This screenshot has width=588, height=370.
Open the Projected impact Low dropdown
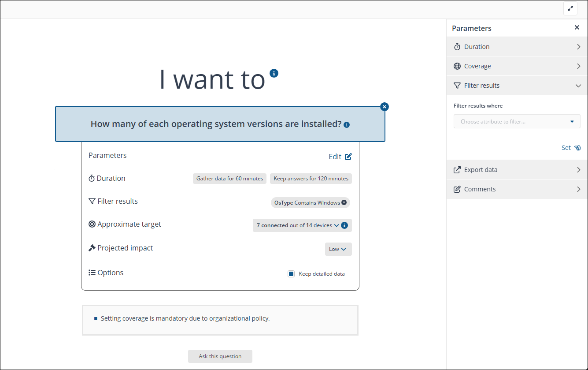[338, 249]
